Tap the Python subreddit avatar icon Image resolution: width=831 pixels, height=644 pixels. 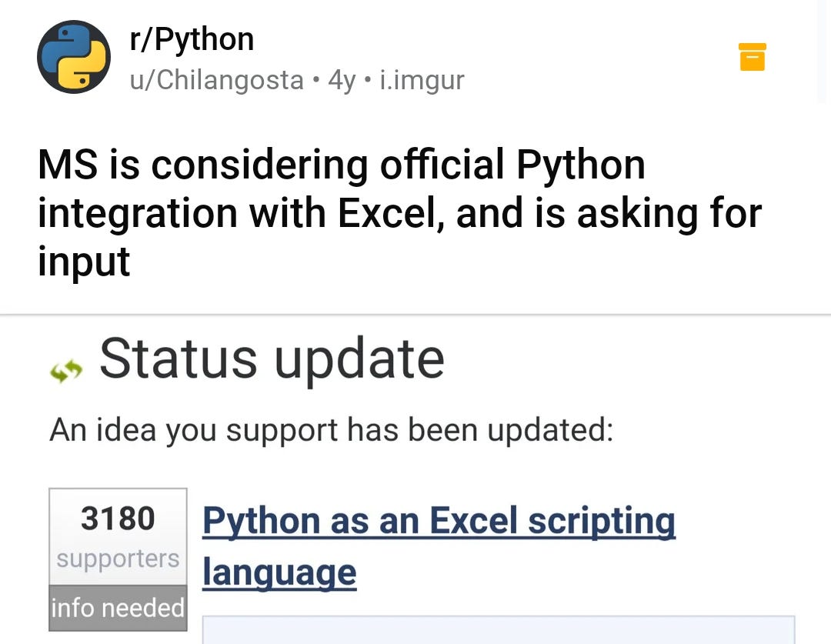click(x=74, y=57)
